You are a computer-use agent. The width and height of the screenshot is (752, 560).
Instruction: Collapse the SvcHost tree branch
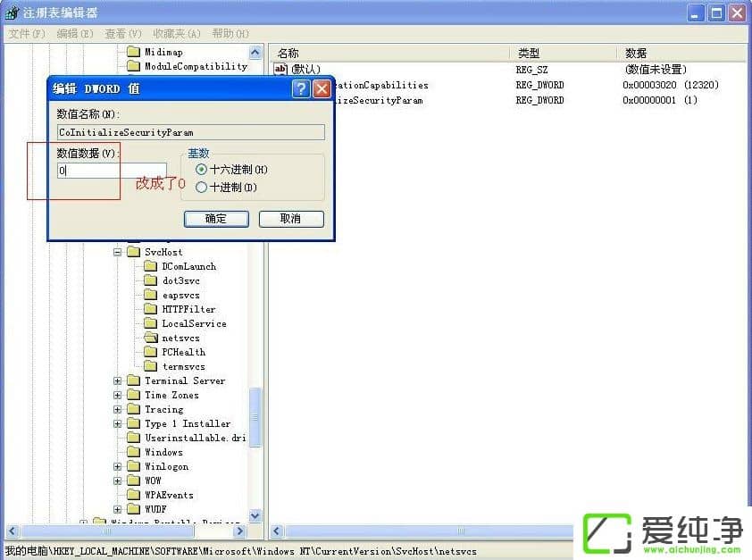[x=117, y=251]
